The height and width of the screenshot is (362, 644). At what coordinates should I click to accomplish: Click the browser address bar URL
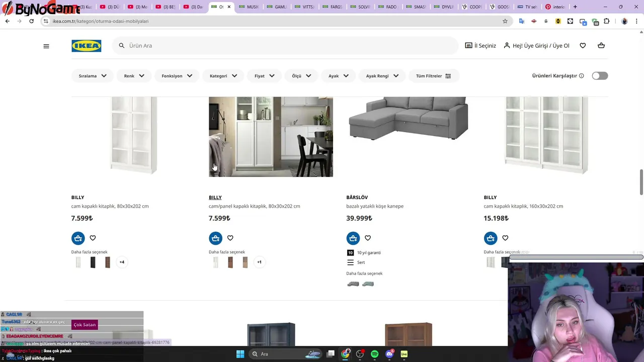(x=101, y=21)
